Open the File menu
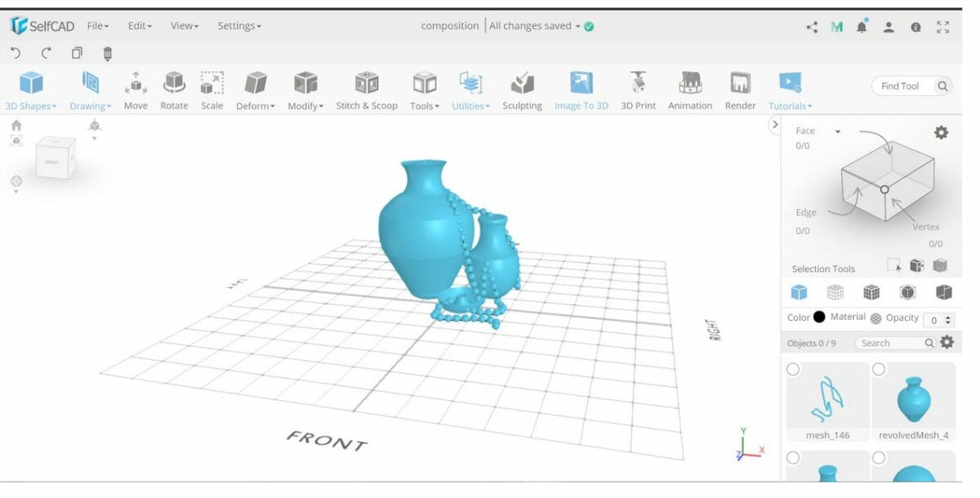Viewport: 980px width, 498px height. (x=98, y=26)
